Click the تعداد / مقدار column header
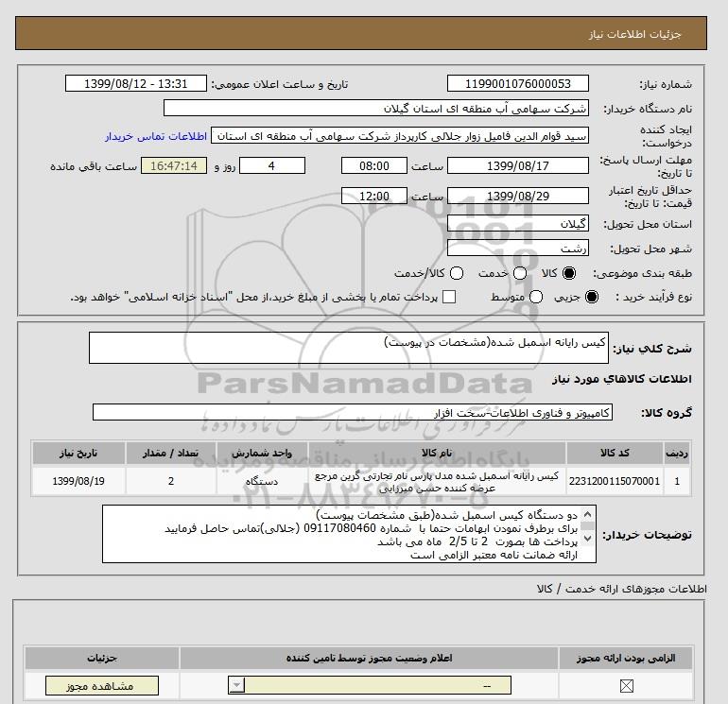The height and width of the screenshot is (704, 728). [171, 453]
